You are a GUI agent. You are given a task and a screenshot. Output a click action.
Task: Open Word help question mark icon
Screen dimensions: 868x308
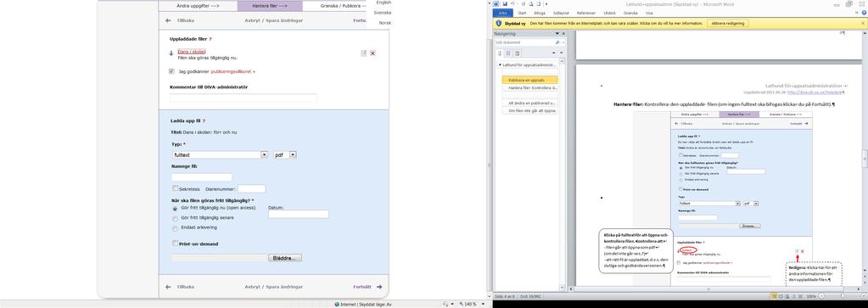pos(865,12)
